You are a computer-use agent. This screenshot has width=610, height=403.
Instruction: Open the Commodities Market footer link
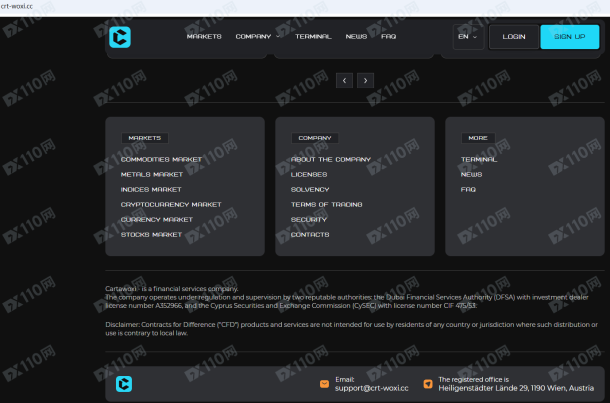tap(161, 159)
